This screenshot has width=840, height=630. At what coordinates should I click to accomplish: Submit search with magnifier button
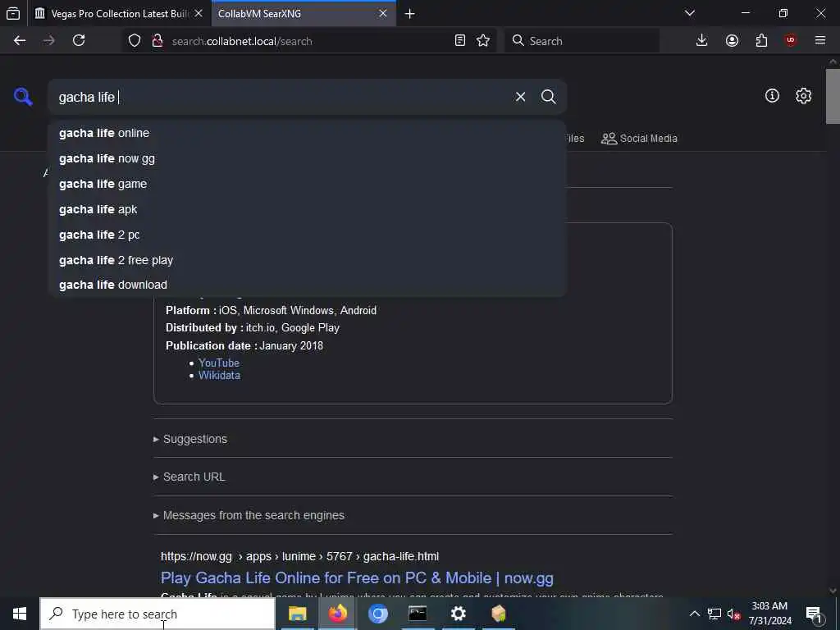pos(548,97)
